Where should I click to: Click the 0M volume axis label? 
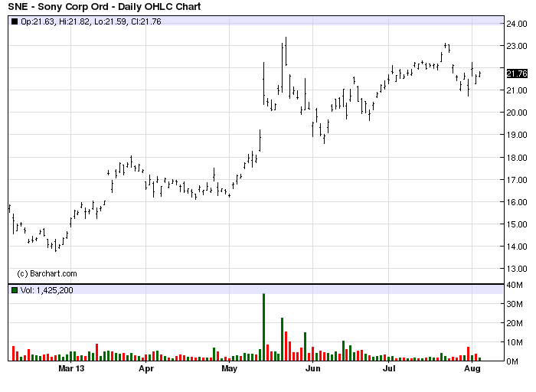click(x=512, y=361)
